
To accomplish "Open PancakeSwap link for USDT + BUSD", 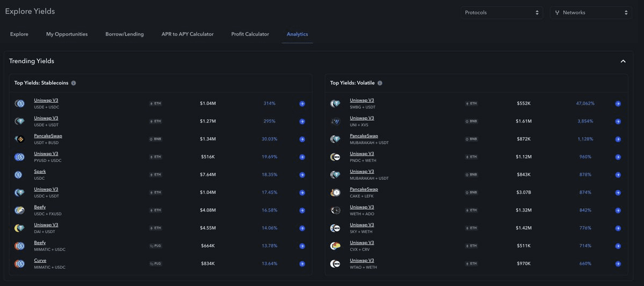I will click(x=48, y=136).
